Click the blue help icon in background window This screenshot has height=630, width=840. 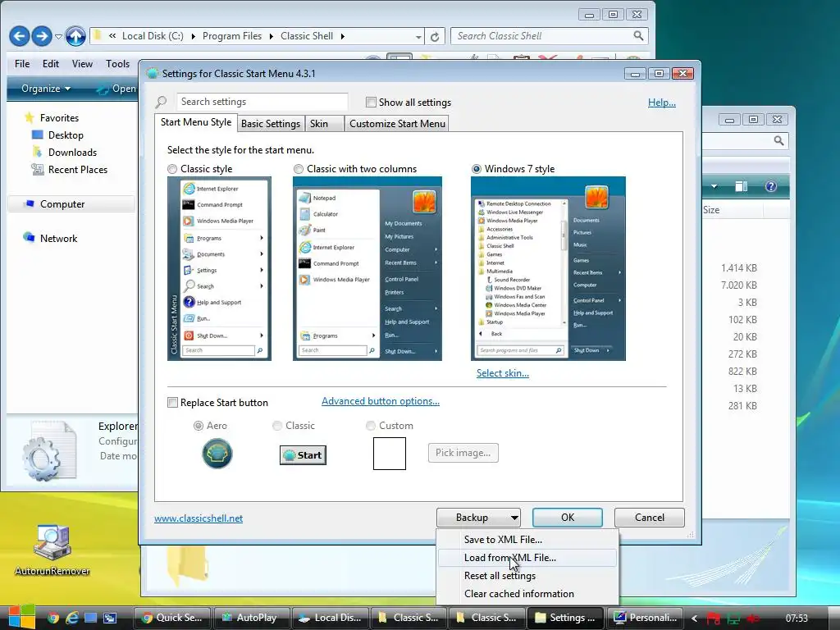pyautogui.click(x=771, y=186)
